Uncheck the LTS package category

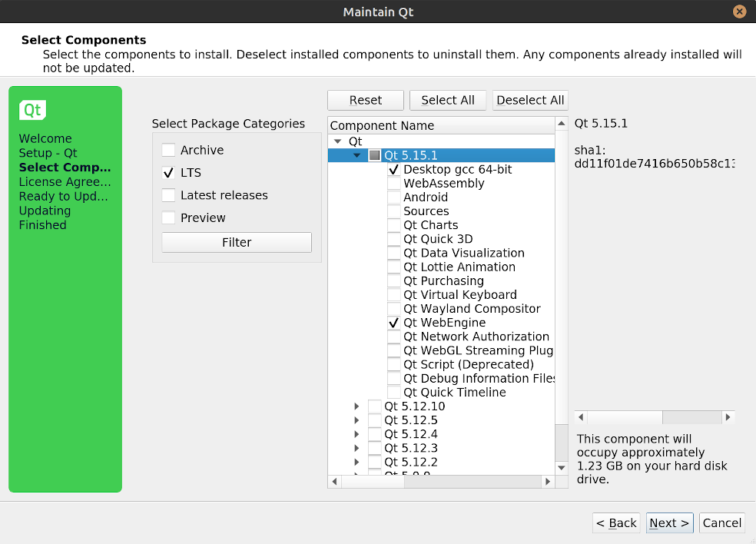(x=168, y=173)
